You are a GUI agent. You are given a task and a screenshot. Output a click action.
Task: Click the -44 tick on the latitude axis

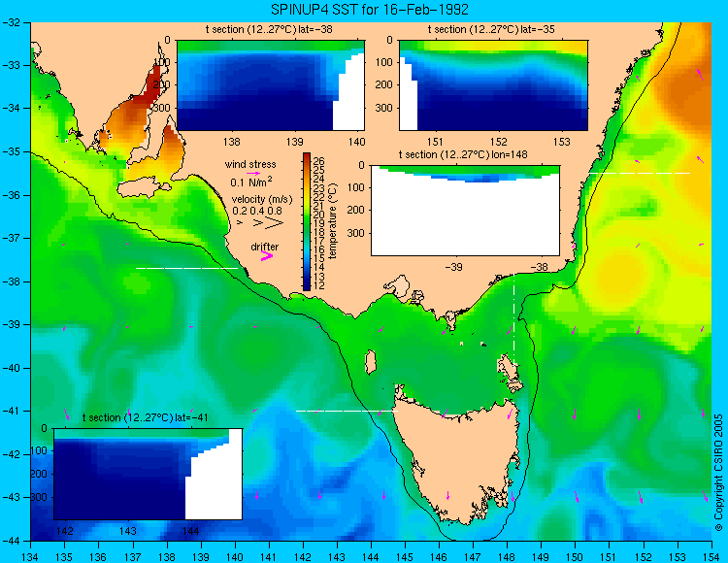click(11, 541)
